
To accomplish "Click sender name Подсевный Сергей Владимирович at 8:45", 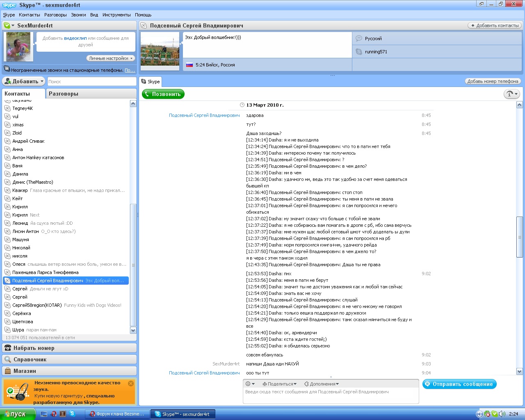I will pos(204,115).
